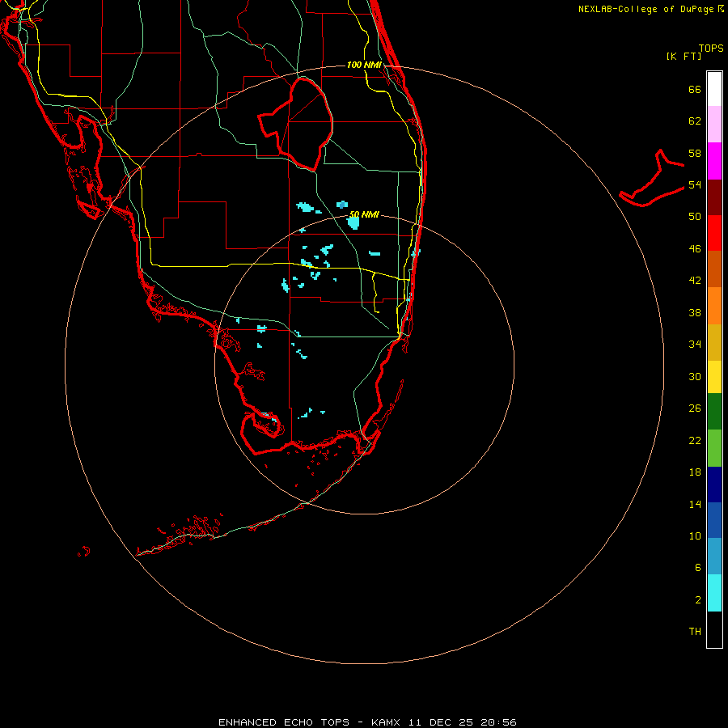Click the white 66 kft color swatch
Screen dimensions: 728x728
coord(714,89)
